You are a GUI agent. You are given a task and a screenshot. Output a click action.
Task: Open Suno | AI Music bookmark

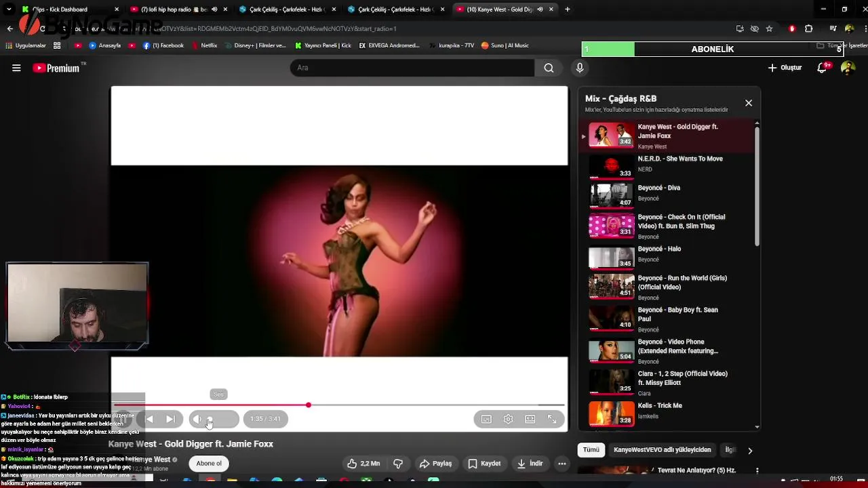[x=505, y=45]
